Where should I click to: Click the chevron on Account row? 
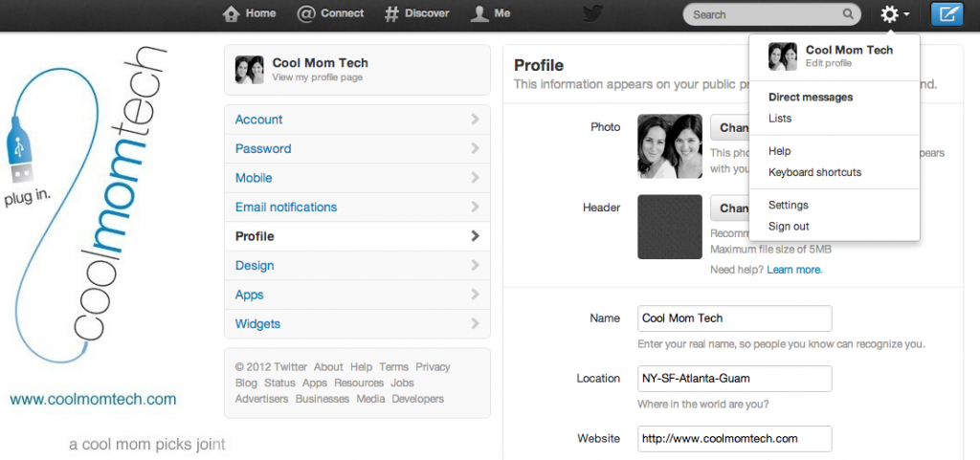[x=475, y=120]
